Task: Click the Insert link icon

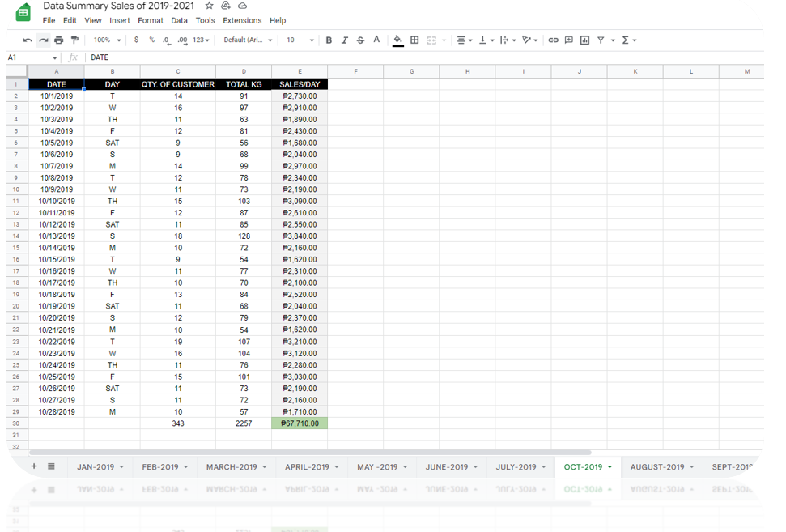Action: coord(553,40)
